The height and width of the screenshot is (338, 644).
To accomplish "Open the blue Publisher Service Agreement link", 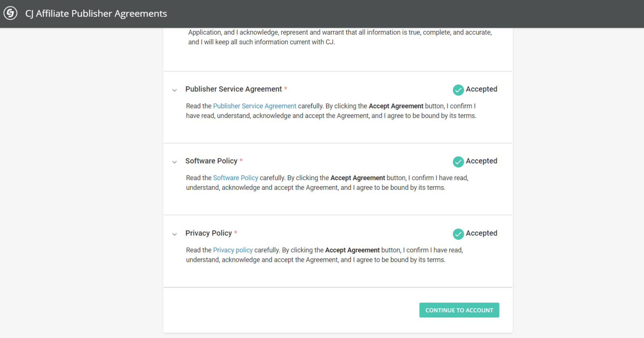I will tap(254, 106).
